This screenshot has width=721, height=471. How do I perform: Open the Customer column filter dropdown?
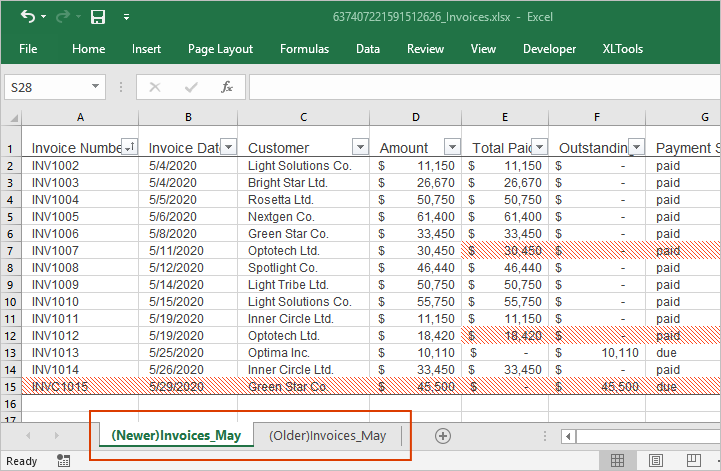click(361, 147)
